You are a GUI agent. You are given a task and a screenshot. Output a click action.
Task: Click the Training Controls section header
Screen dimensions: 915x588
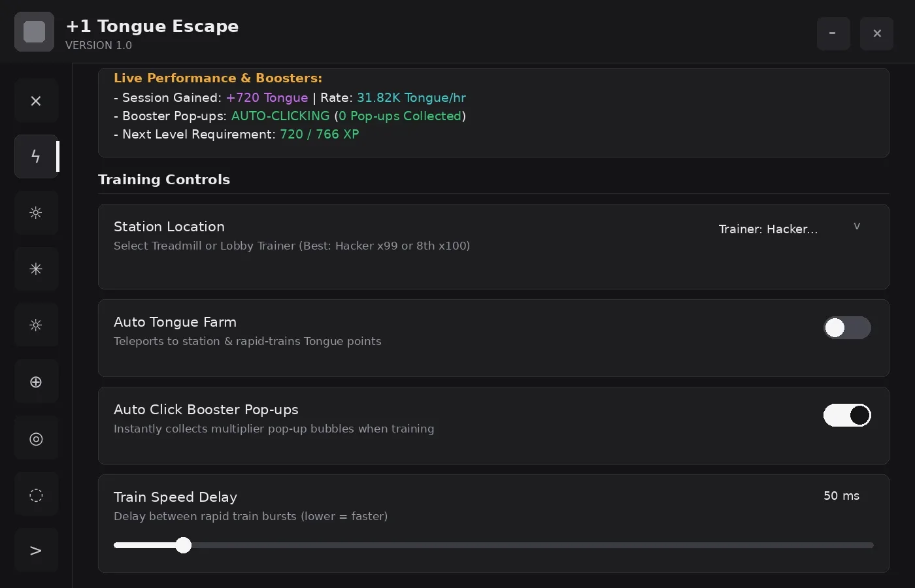tap(164, 180)
